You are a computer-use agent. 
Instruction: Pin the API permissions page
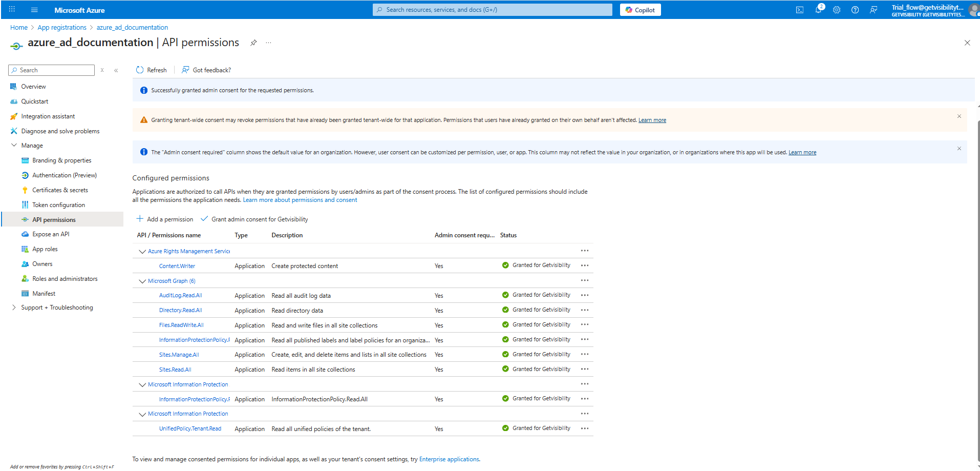[253, 43]
